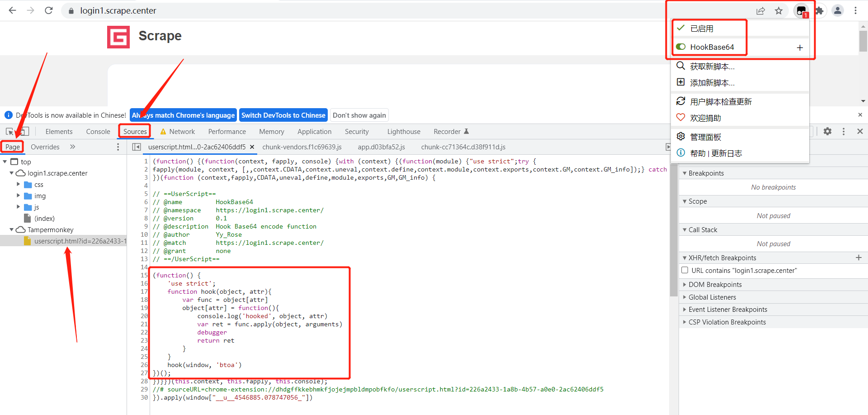Check the URL contains login1.scrape.center breakpoint
This screenshot has height=415, width=868.
[x=685, y=270]
